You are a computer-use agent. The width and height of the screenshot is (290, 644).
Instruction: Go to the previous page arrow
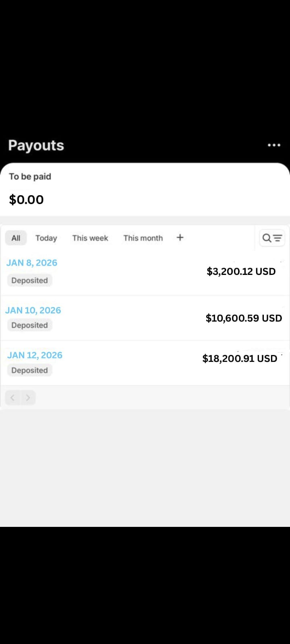click(x=12, y=398)
